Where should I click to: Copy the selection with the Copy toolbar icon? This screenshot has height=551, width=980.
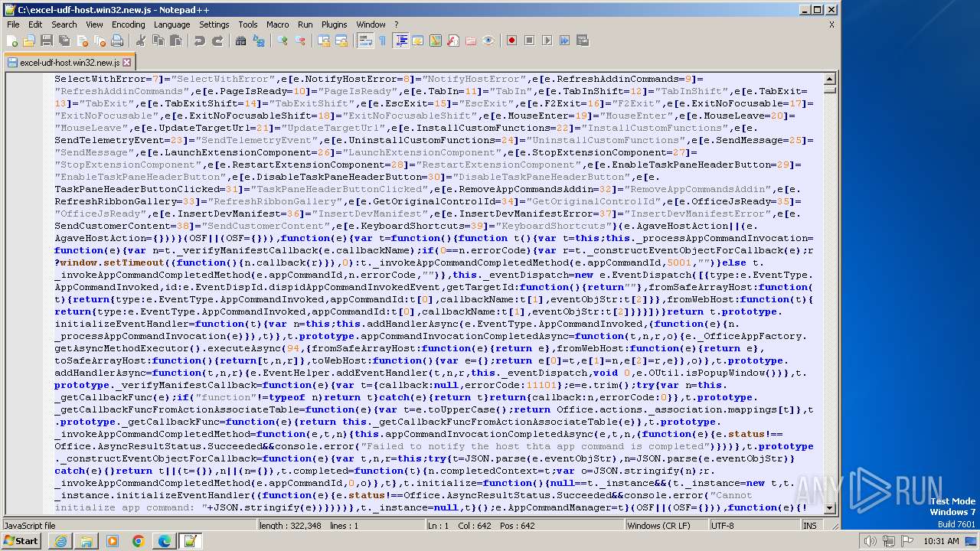(x=158, y=41)
